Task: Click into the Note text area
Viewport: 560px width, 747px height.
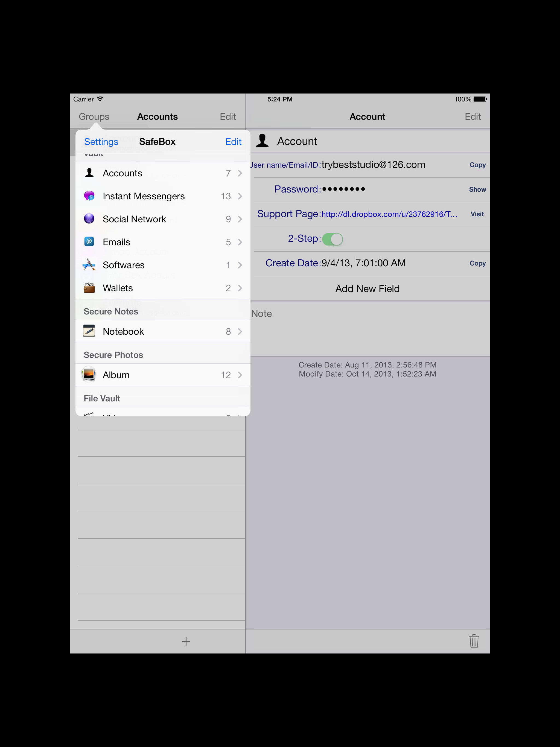Action: click(368, 329)
